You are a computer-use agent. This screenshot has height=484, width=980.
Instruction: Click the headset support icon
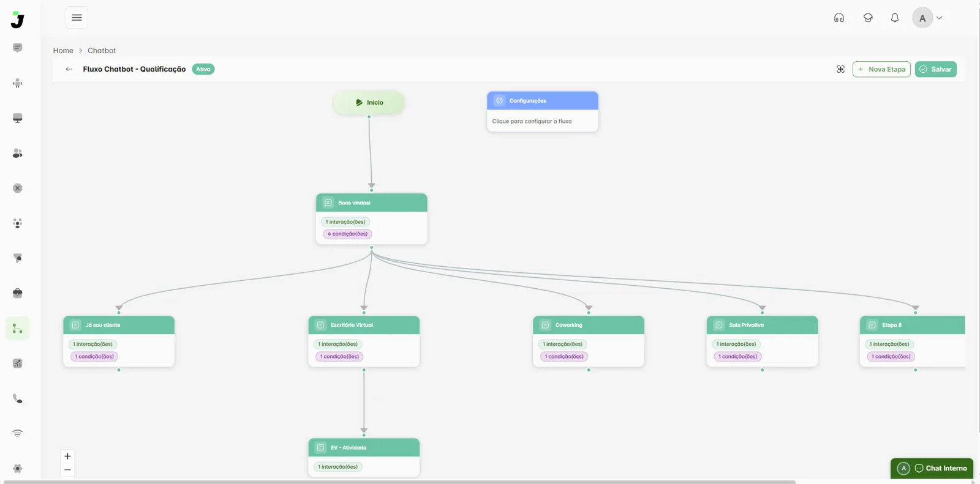point(839,18)
